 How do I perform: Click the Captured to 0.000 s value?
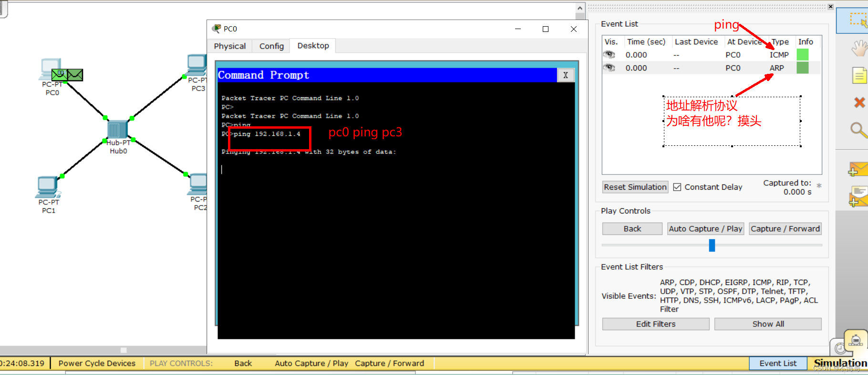click(x=797, y=192)
